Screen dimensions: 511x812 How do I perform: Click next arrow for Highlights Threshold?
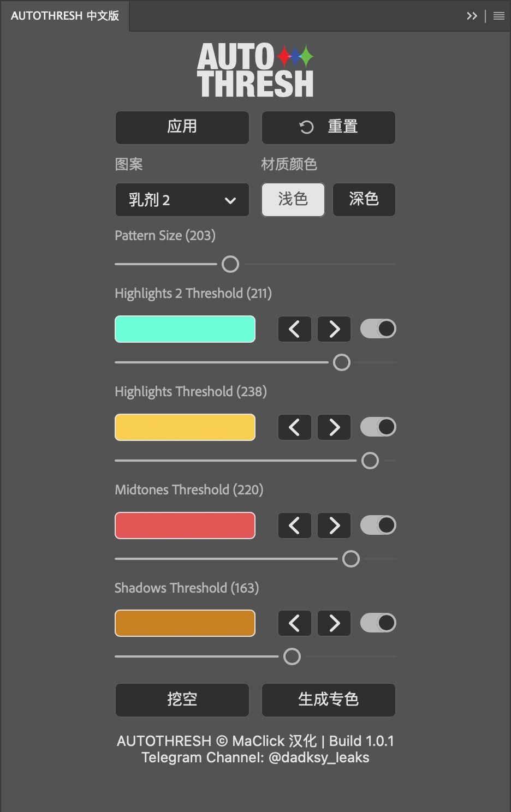[334, 427]
